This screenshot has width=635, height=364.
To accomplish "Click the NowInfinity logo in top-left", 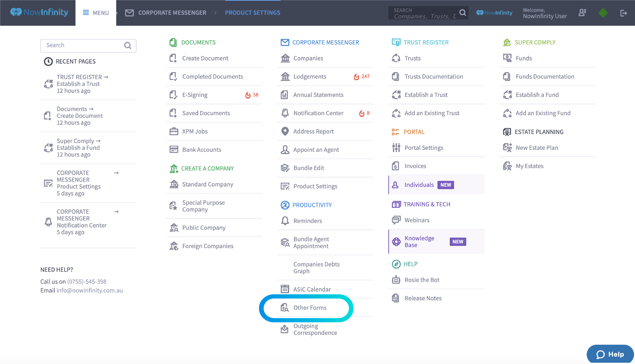I will point(39,12).
